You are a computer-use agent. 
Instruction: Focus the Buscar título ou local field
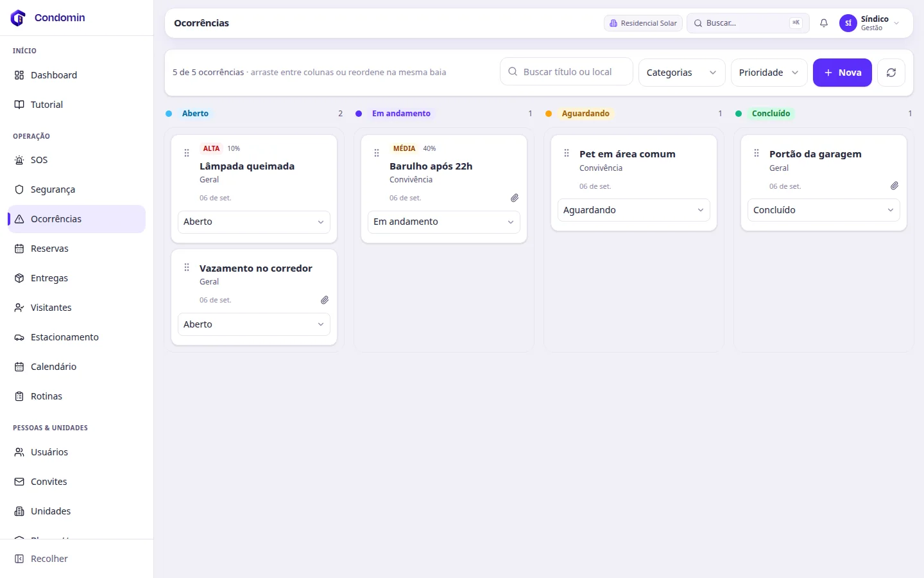click(567, 72)
